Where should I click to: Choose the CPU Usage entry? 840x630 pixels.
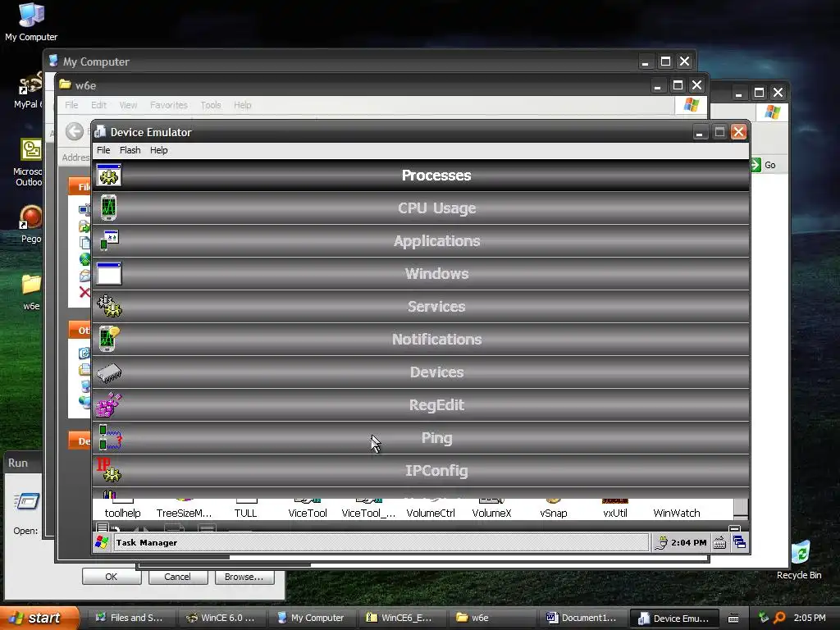[x=421, y=208]
